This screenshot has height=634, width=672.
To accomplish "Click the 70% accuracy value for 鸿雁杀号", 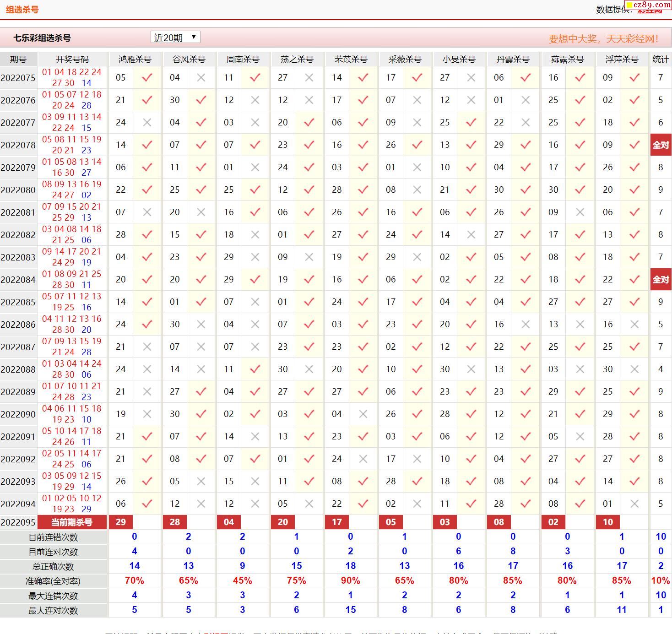I will tap(135, 581).
